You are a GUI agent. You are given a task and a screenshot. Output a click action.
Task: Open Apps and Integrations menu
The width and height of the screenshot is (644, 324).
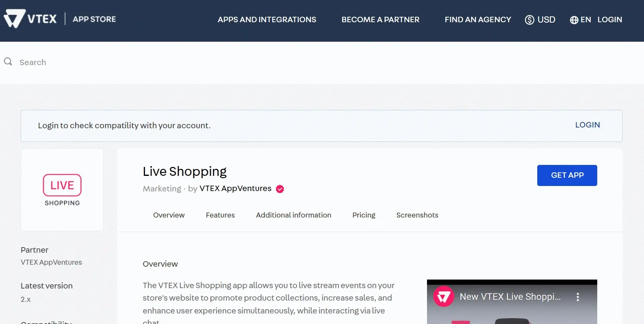266,20
